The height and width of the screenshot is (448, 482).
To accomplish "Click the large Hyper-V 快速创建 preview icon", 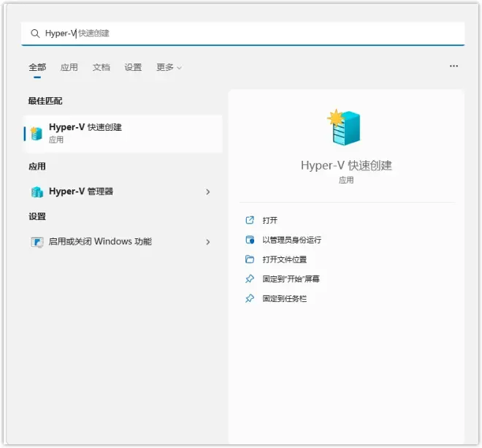I will [x=344, y=127].
